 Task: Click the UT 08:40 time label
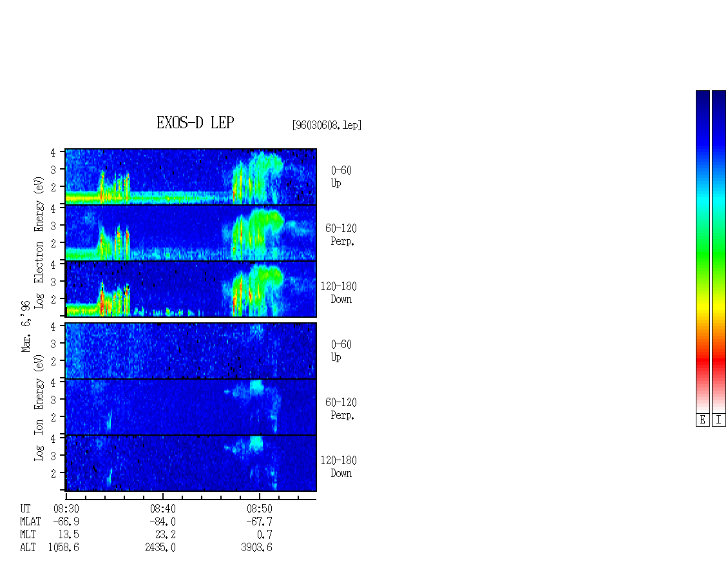162,509
